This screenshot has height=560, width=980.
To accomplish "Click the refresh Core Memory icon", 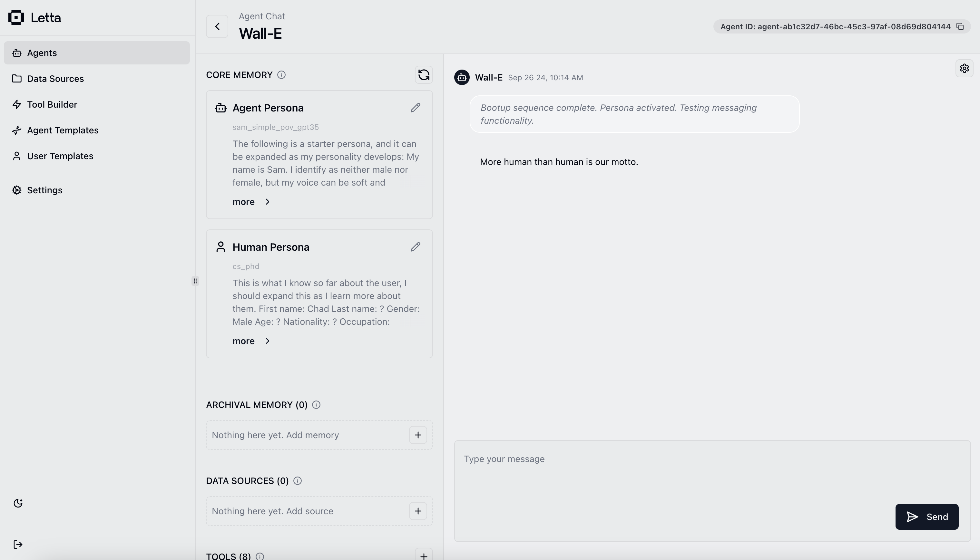I will 424,75.
